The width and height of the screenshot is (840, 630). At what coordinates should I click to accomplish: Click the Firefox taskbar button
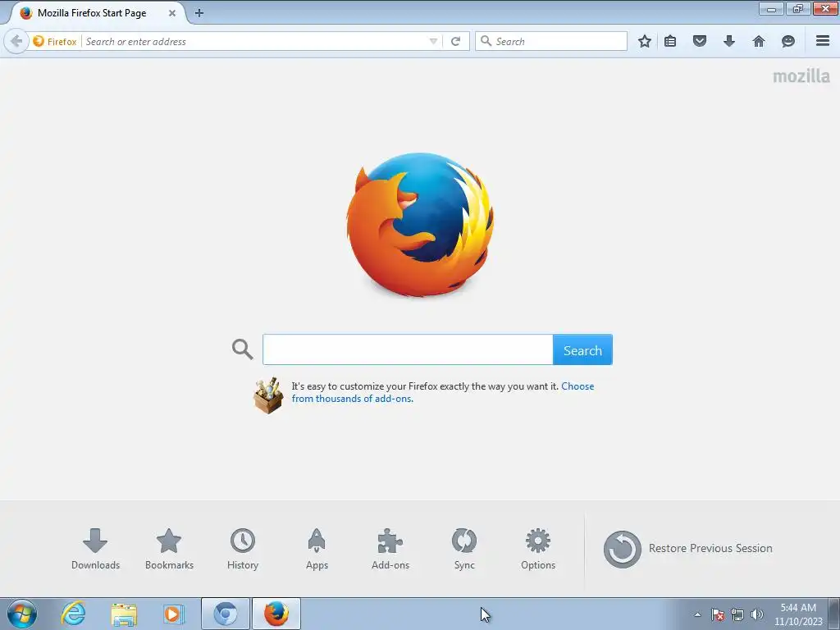[276, 614]
